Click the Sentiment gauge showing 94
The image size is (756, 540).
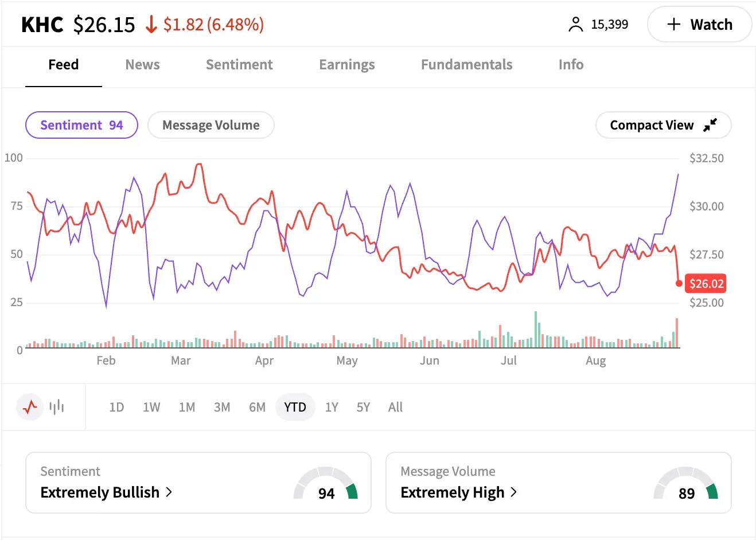pos(326,484)
